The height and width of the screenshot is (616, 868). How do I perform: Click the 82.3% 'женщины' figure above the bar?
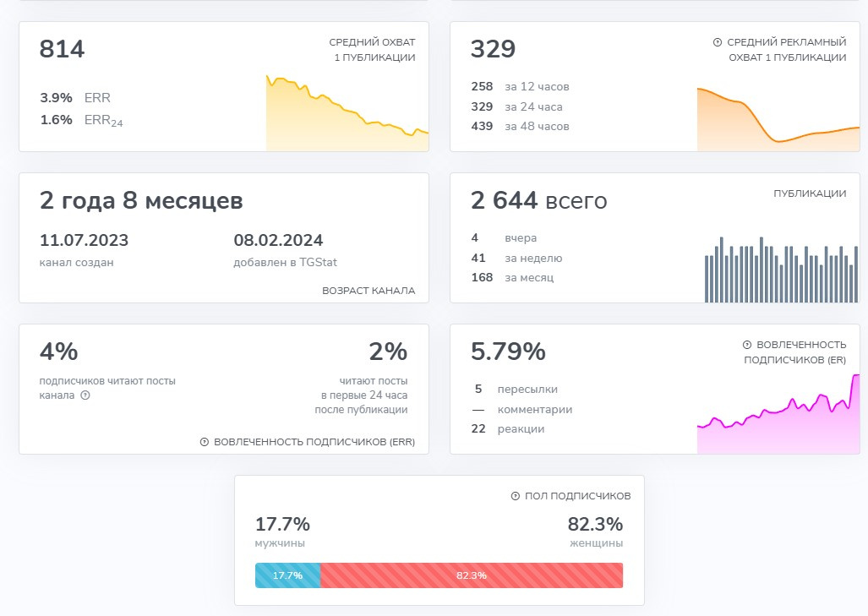click(595, 524)
